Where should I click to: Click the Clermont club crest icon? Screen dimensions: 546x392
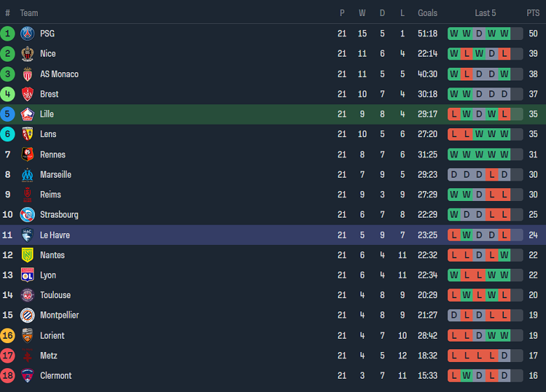[x=27, y=376]
